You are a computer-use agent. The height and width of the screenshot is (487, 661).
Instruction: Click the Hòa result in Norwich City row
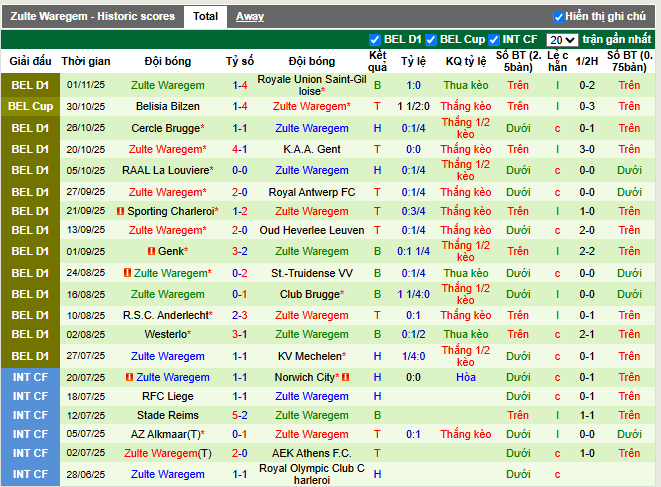(x=466, y=377)
